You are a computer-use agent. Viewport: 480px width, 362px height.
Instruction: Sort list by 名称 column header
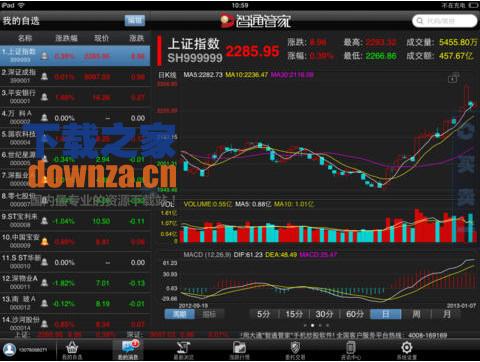[25, 38]
